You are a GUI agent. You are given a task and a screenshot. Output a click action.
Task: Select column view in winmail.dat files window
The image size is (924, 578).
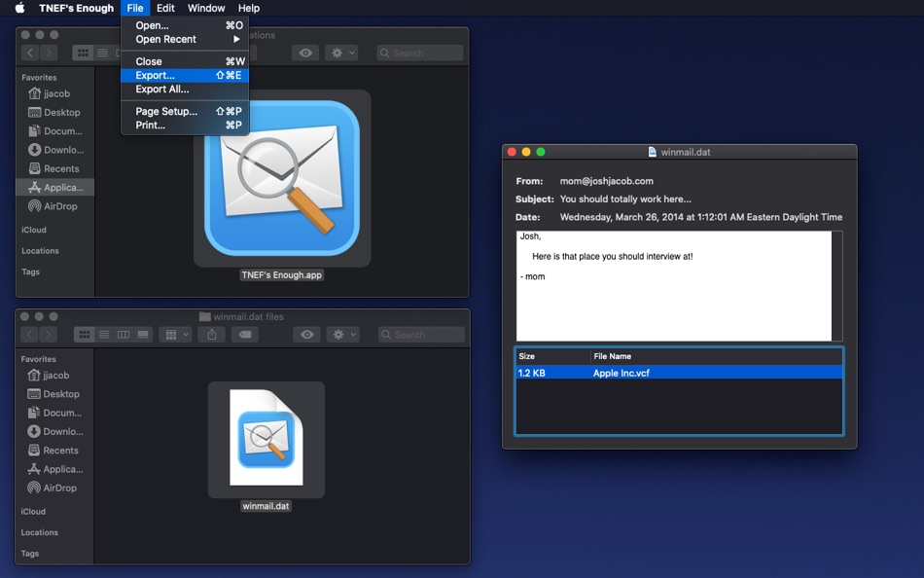124,335
